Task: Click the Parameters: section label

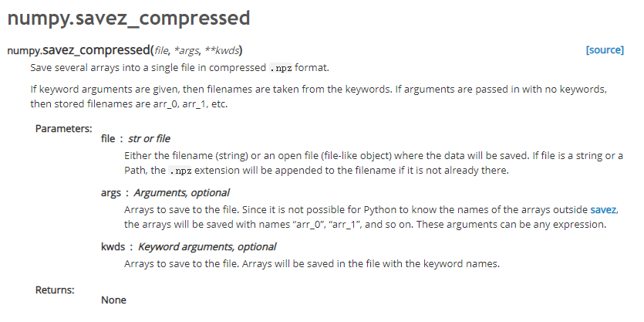Action: [x=64, y=128]
